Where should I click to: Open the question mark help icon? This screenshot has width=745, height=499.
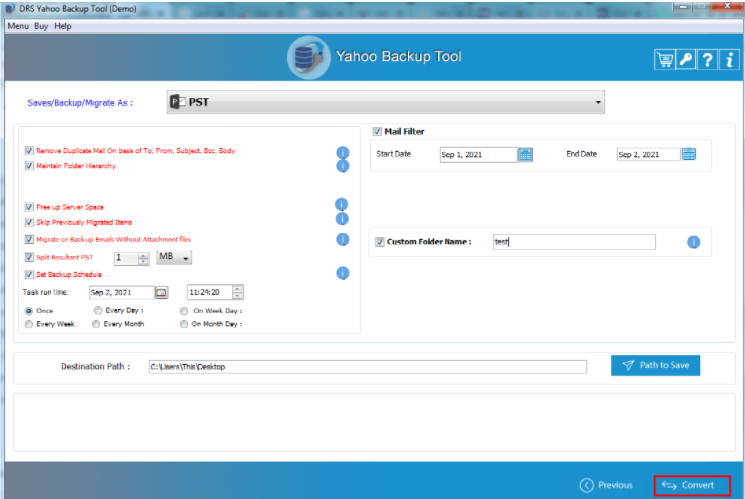pos(707,60)
